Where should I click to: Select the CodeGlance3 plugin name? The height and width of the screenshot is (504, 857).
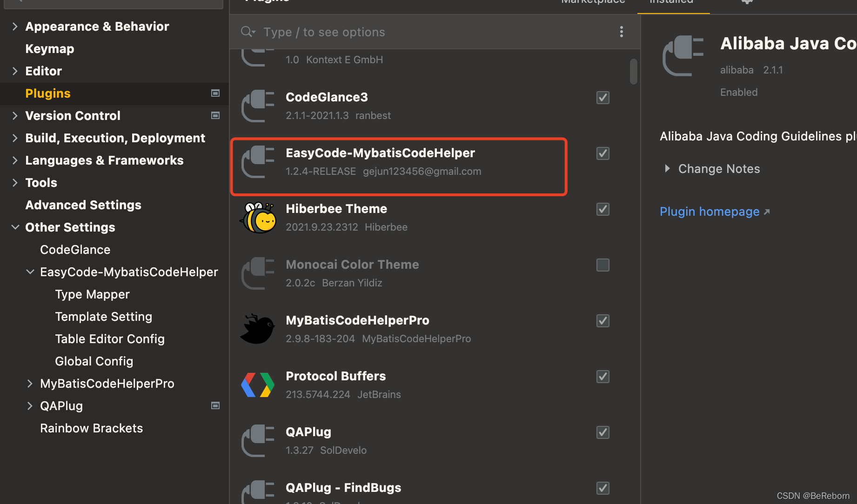coord(327,97)
